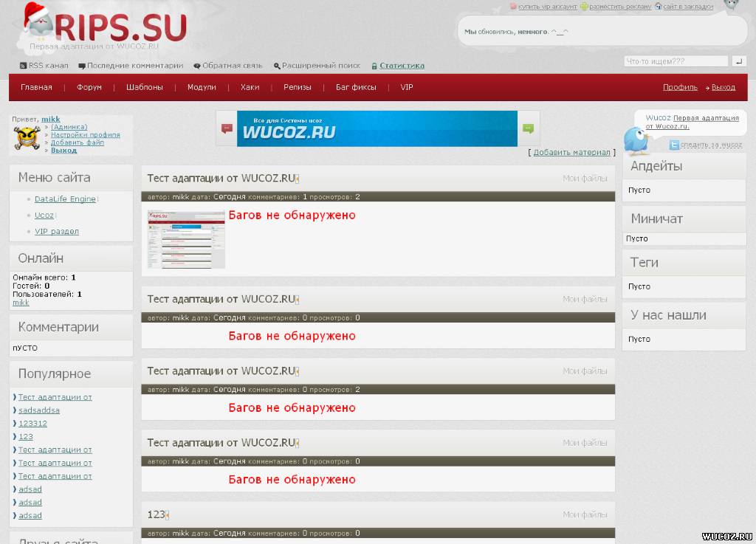Click the Добавить материал link

pyautogui.click(x=572, y=152)
